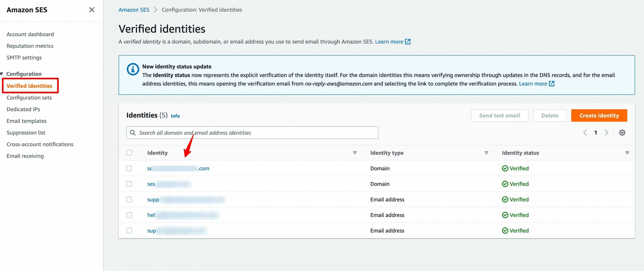Click the Send test email button
This screenshot has width=644, height=271.
[x=500, y=115]
